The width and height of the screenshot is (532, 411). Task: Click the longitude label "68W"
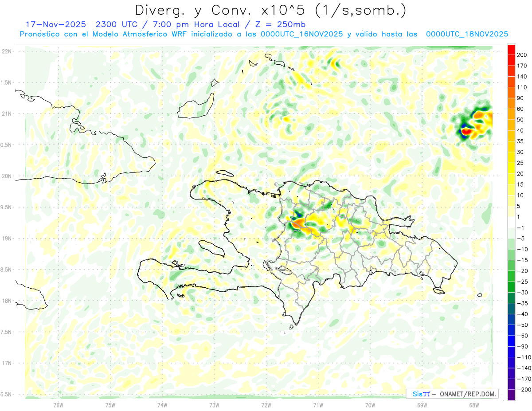[474, 404]
